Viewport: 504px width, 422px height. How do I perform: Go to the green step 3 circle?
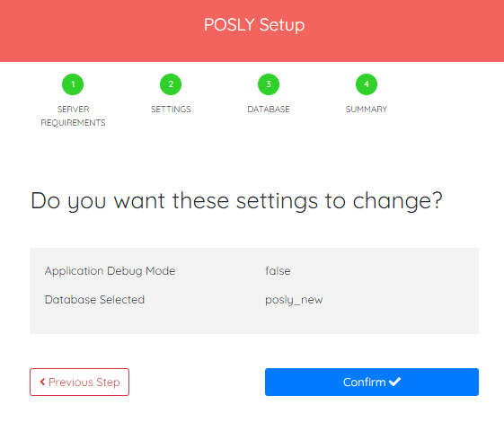coord(269,84)
